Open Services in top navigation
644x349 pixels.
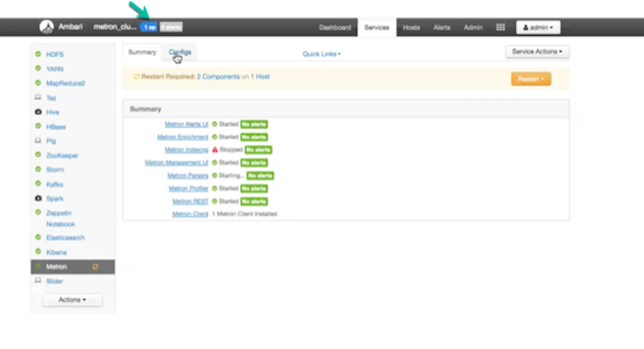coord(377,28)
